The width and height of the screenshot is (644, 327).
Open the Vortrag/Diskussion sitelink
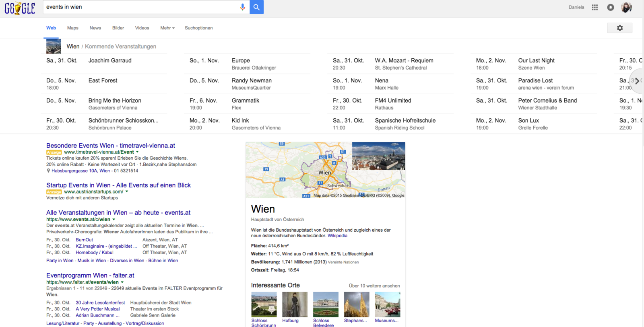(x=145, y=323)
